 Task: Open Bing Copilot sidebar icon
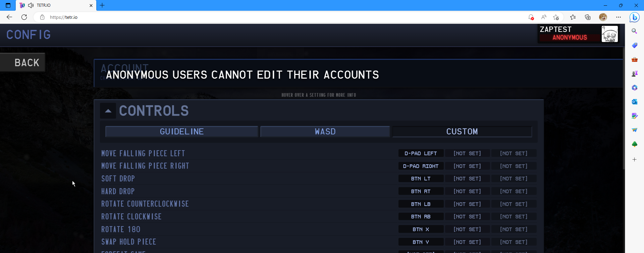tap(634, 17)
